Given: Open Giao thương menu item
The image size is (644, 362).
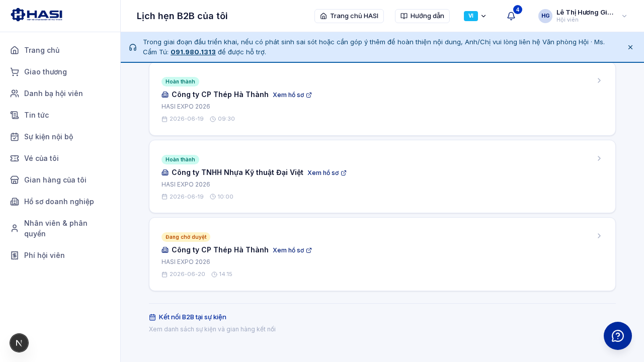Looking at the screenshot, I should tap(60, 72).
